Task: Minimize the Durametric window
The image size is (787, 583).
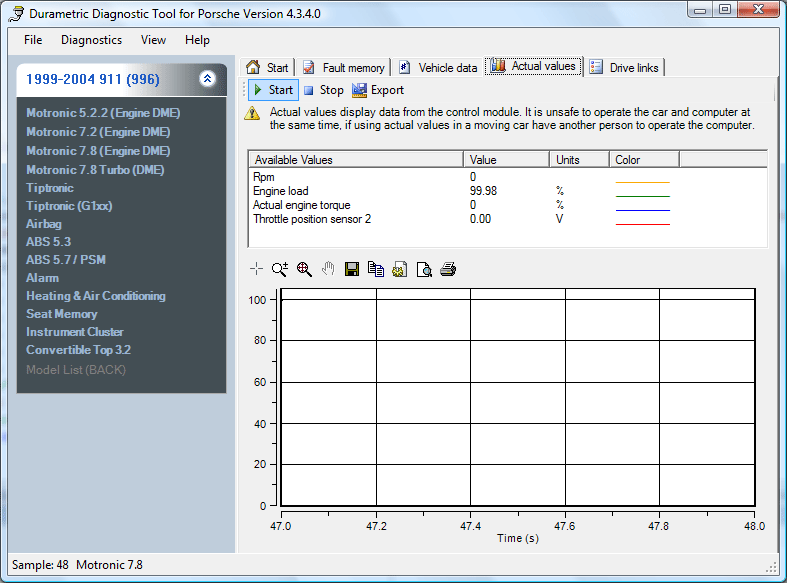Action: 701,10
